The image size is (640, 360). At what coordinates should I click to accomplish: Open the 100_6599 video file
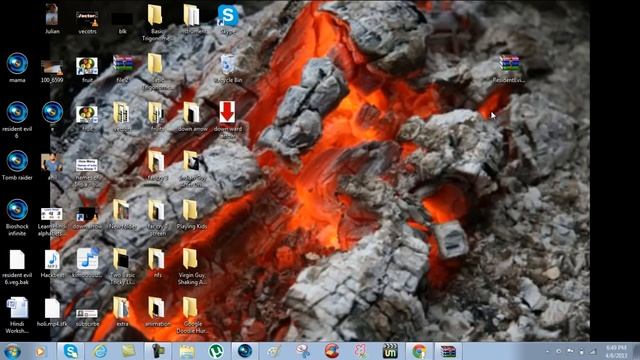52,70
